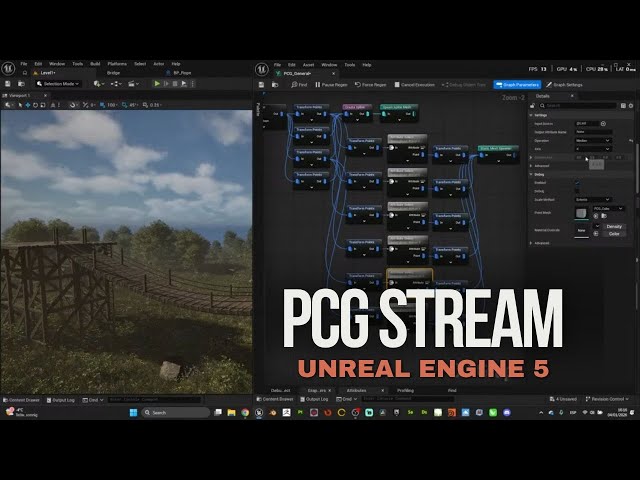Toggle the Graph Parameters panel

pyautogui.click(x=517, y=84)
